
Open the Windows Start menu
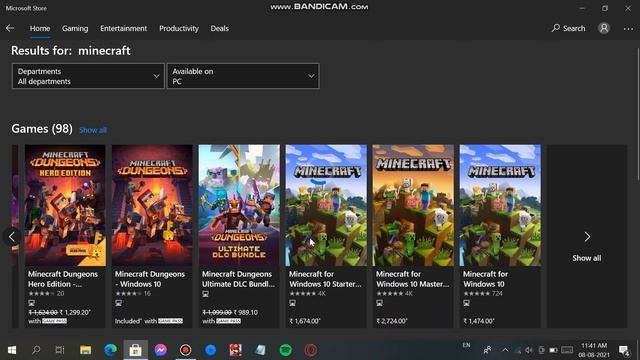[x=12, y=350]
